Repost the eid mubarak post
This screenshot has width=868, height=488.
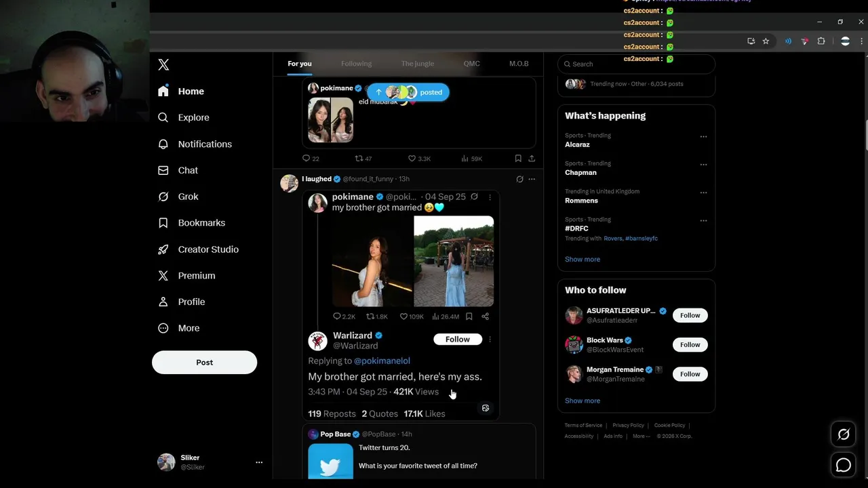[363, 159]
